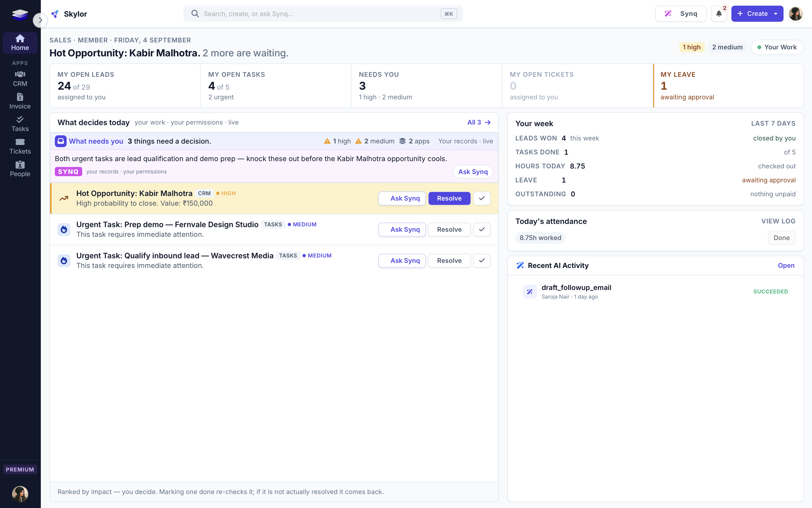Mark Fernvale Design Studio task done with checkmark

coord(482,230)
